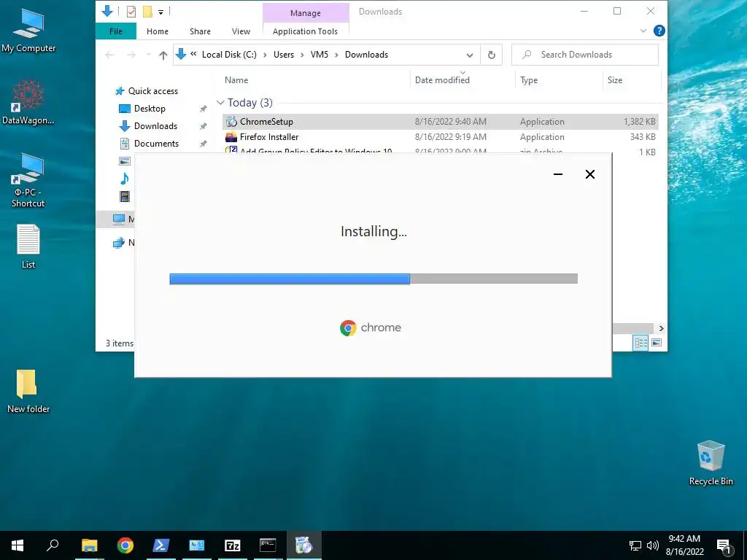Viewport: 747px width, 560px height.
Task: Open the View ribbon tab
Action: click(241, 31)
